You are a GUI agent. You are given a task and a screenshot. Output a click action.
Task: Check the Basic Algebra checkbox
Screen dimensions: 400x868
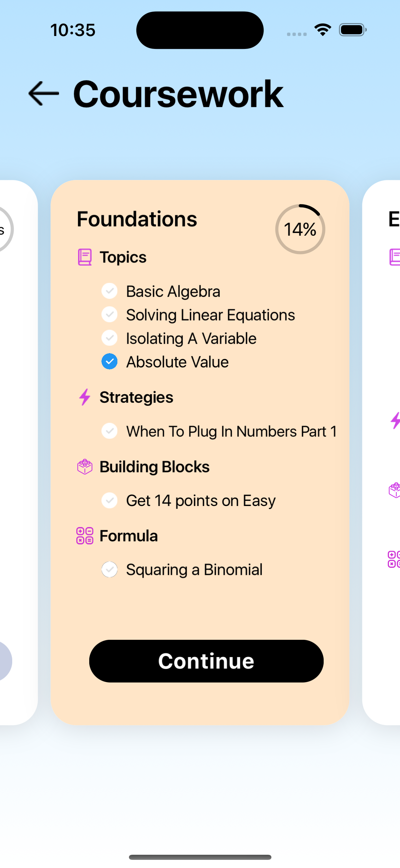point(110,291)
